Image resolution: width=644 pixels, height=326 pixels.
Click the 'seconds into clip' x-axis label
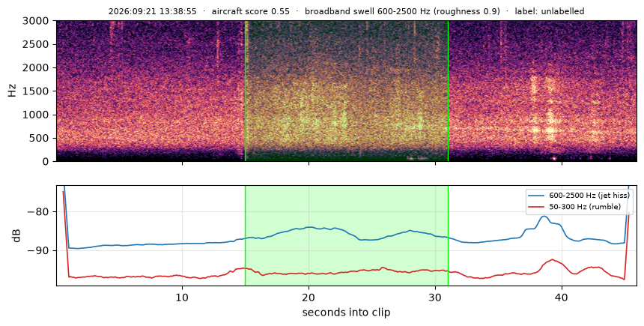[x=346, y=313]
